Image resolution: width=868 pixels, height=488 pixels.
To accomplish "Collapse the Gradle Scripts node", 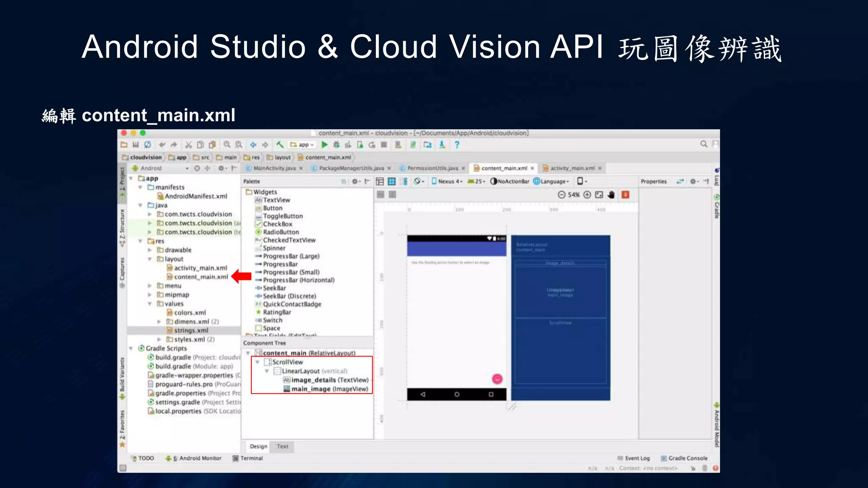I will click(131, 348).
